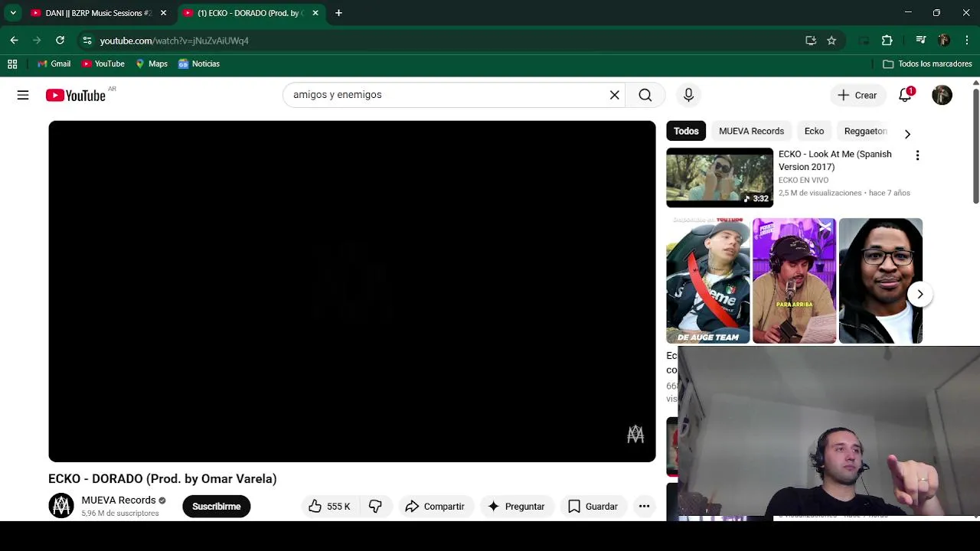Open YouTube bookmark
Screen dimensions: 980x551
103,64
